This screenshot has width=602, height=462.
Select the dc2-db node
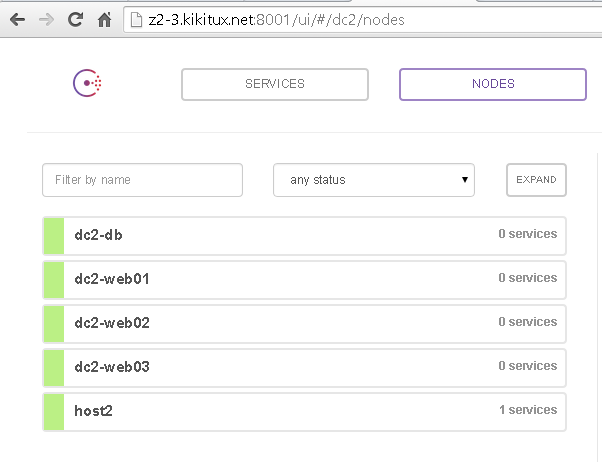[x=304, y=236]
